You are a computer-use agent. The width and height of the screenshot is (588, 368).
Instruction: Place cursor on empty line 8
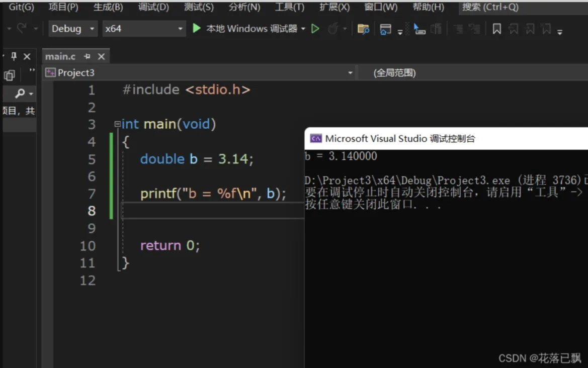pos(212,211)
